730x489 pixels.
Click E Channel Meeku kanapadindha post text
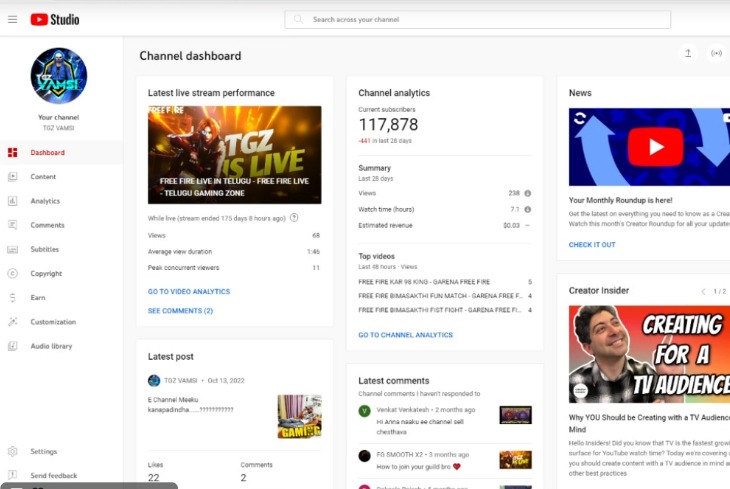click(190, 405)
